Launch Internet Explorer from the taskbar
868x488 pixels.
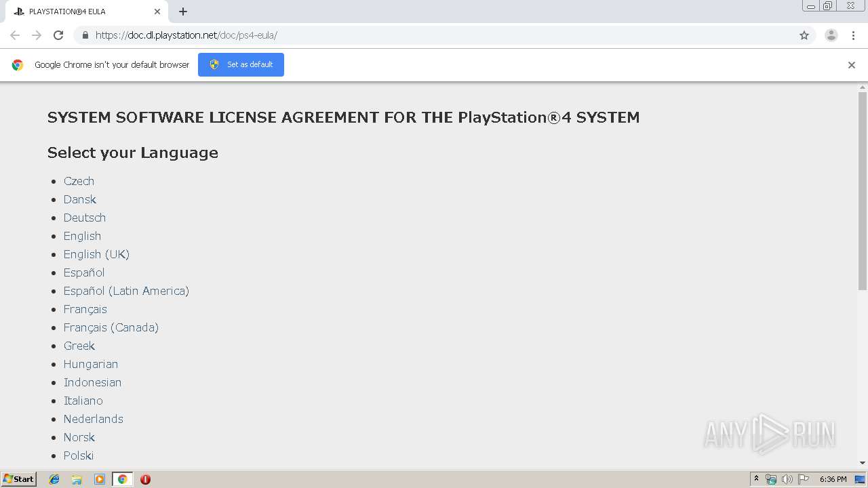click(54, 479)
